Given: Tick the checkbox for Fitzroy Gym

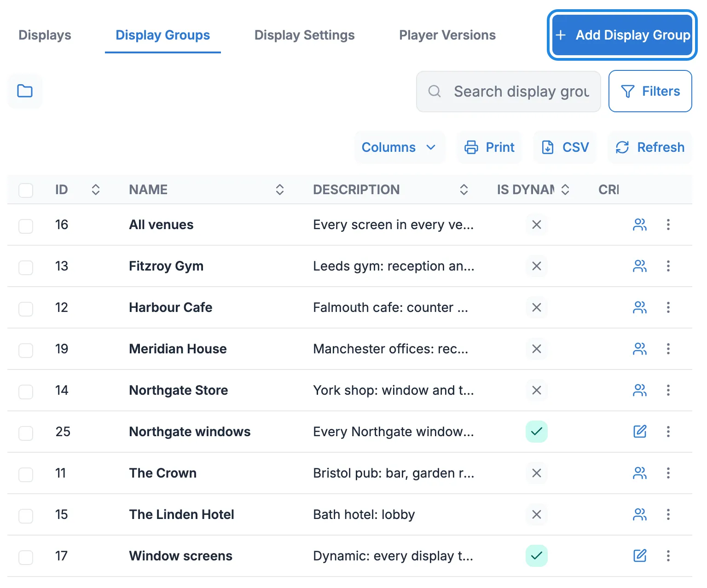Looking at the screenshot, I should 26,267.
